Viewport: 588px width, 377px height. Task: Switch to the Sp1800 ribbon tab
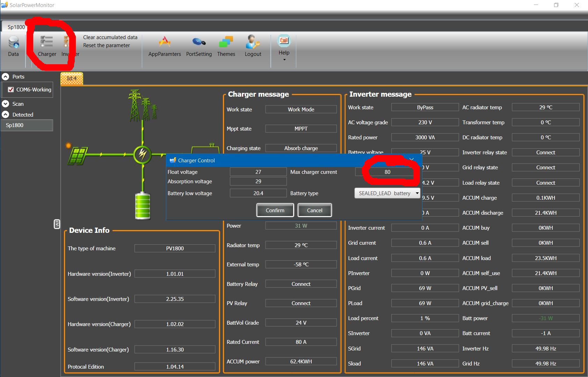point(16,27)
